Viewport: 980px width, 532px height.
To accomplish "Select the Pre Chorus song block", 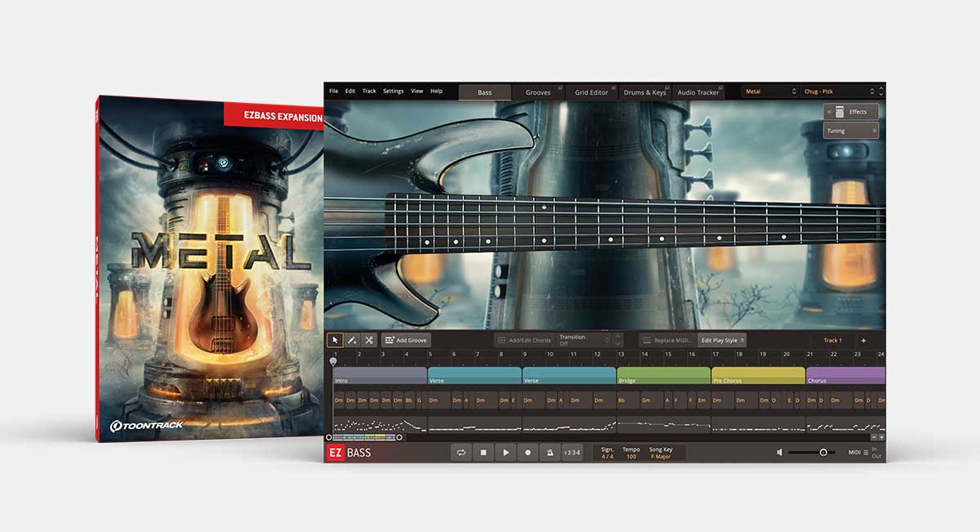I will (x=758, y=376).
